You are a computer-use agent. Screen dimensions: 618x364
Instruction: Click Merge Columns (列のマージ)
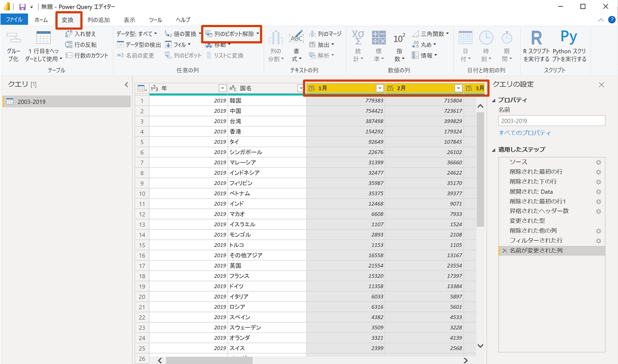325,34
